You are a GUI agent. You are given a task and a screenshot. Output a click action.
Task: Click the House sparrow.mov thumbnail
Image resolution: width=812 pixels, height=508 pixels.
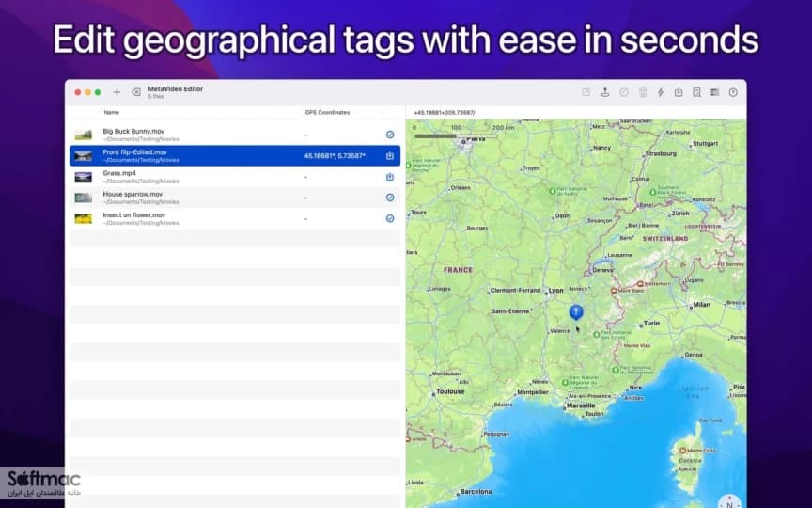pos(84,198)
